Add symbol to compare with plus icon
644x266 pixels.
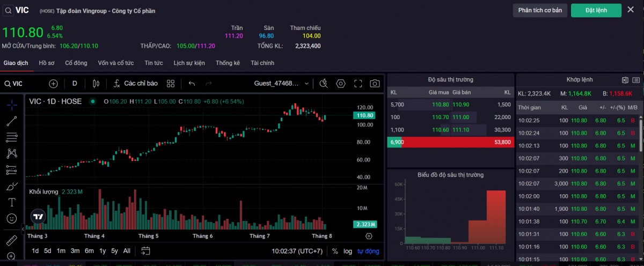click(53, 84)
